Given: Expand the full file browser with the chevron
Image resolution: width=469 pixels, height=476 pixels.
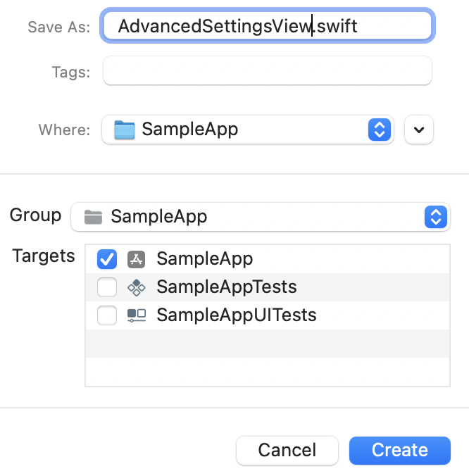Looking at the screenshot, I should [419, 130].
